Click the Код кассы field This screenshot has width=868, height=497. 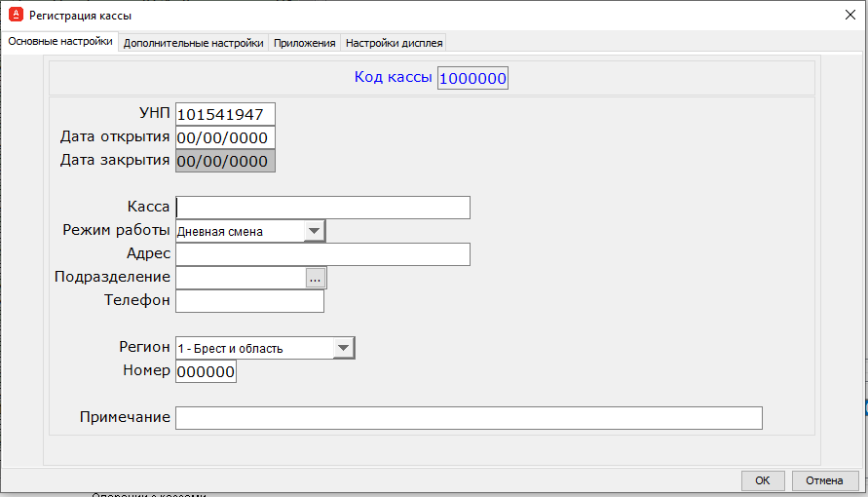[x=472, y=78]
